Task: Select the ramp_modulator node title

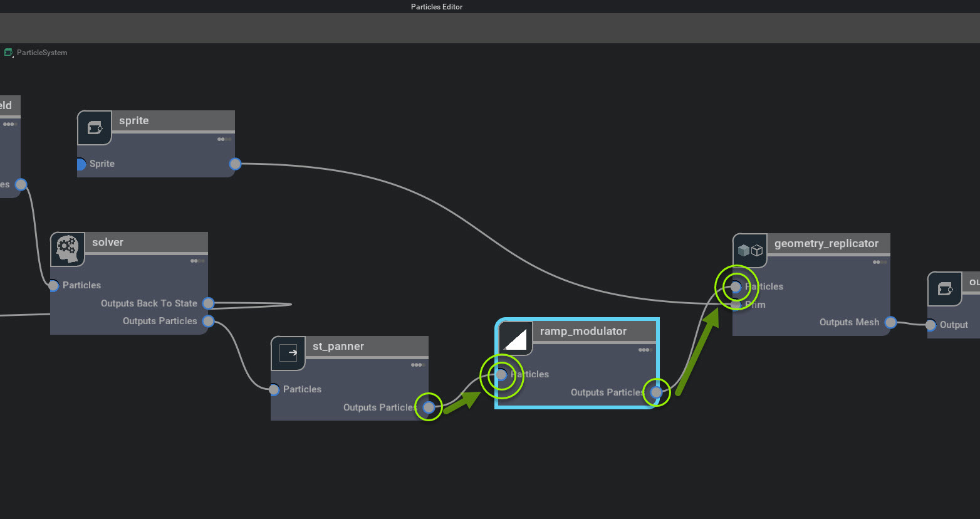Action: (583, 331)
